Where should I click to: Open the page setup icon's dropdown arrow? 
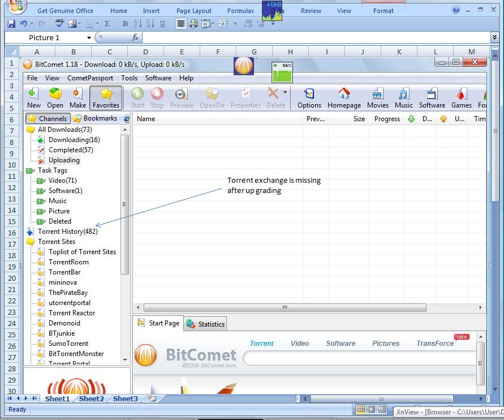pos(213,23)
